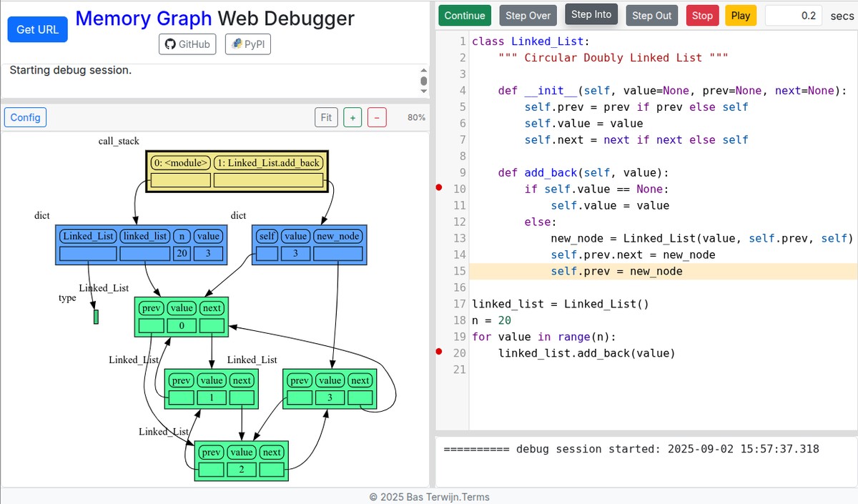The image size is (858, 504).
Task: Zoom in with the green plus button
Action: pyautogui.click(x=352, y=117)
